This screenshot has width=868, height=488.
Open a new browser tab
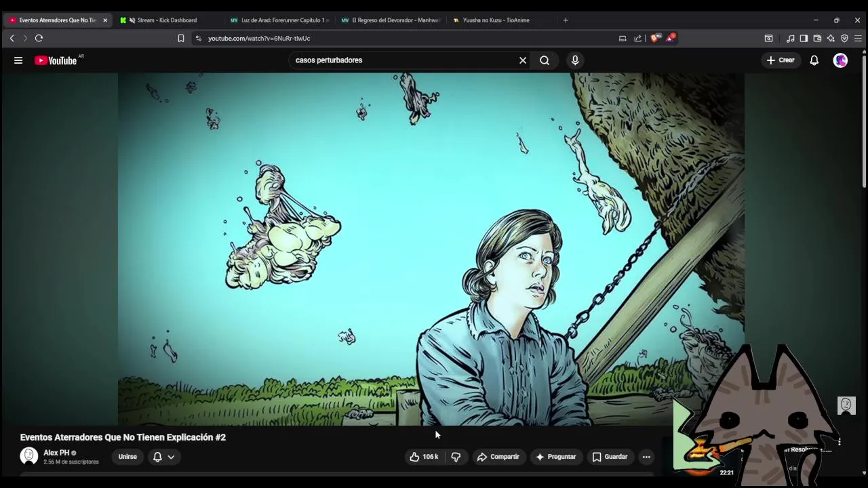click(x=566, y=20)
